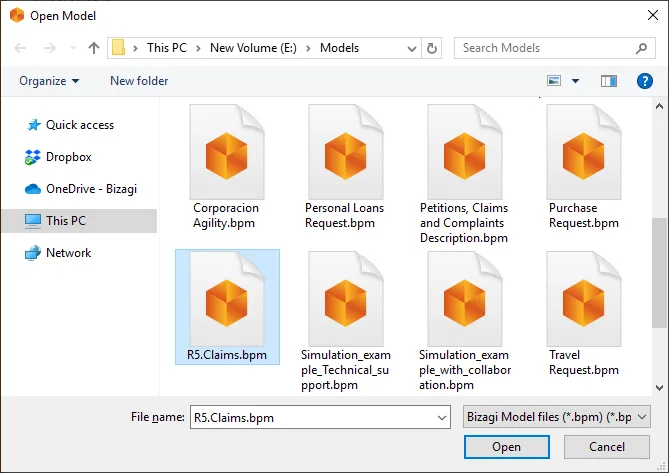Click the This PC breadcrumb
This screenshot has width=669, height=473.
point(167,48)
